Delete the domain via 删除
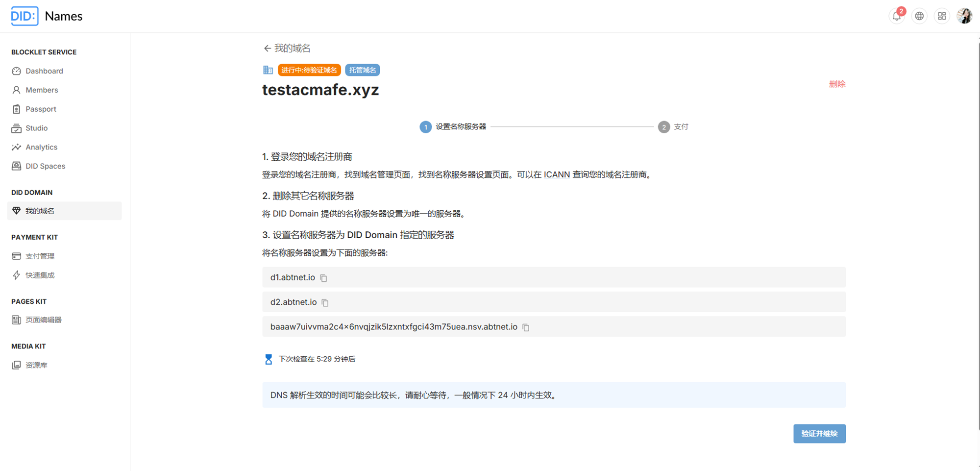 tap(837, 84)
